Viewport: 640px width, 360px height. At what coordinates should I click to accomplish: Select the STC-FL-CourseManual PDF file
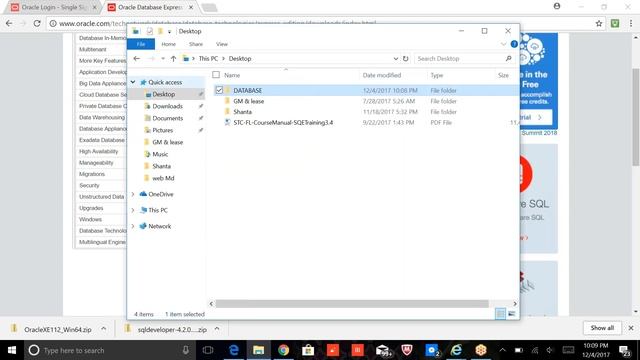[283, 122]
